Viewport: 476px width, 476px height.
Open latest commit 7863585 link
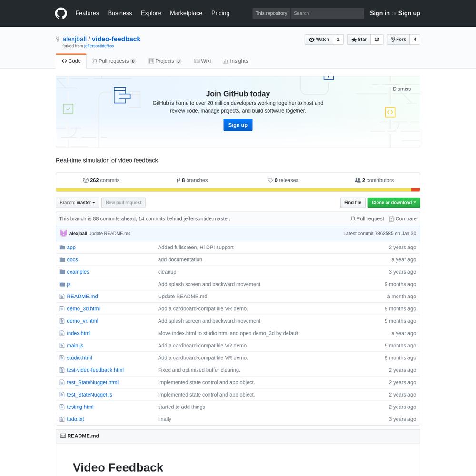384,233
